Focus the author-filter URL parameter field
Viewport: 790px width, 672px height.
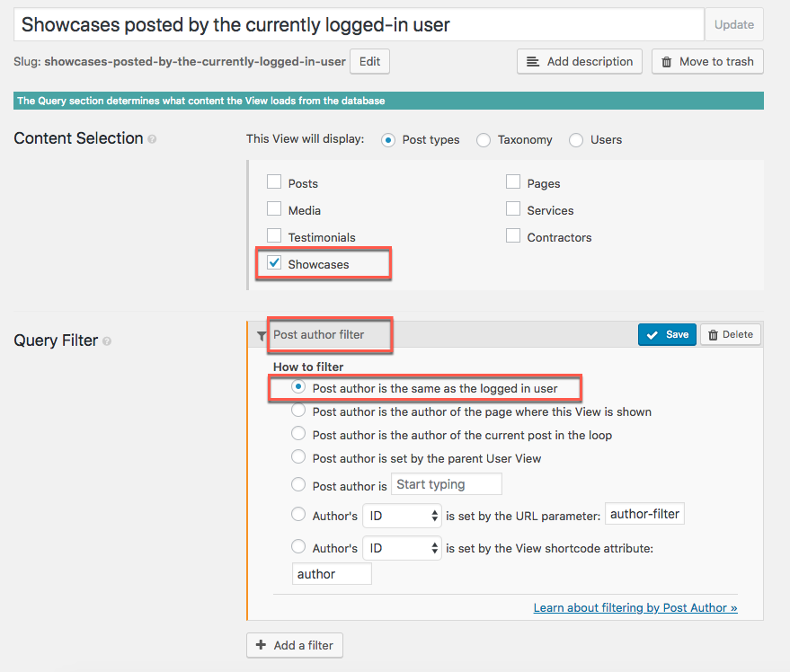click(644, 514)
